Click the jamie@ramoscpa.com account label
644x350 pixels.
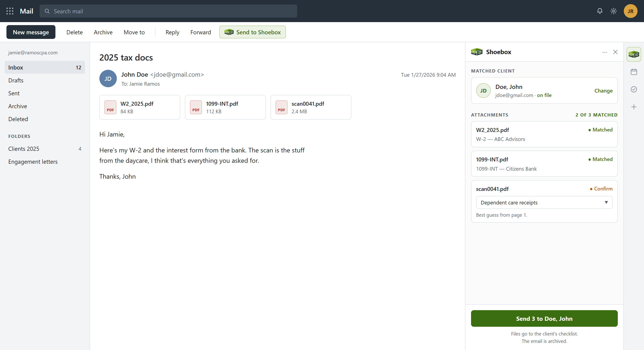(x=33, y=52)
